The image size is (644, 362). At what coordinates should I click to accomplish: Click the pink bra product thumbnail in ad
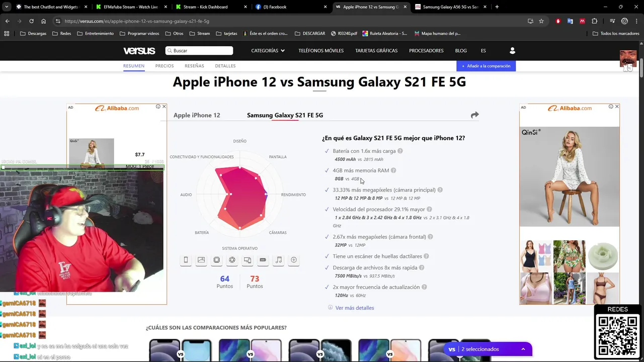pos(535,288)
